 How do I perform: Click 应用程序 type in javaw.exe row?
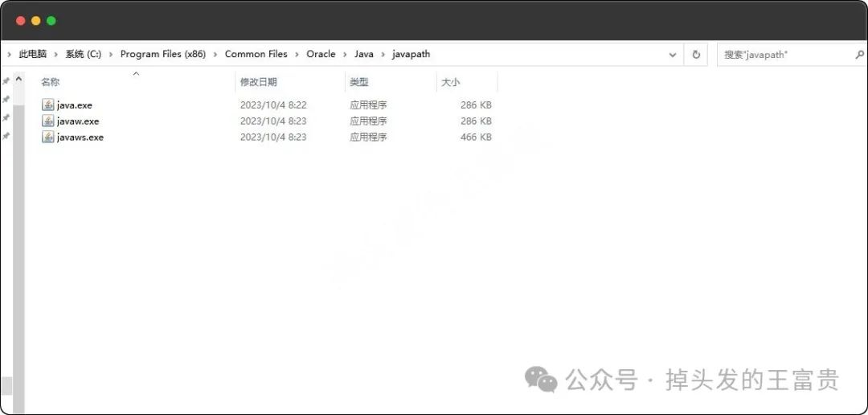click(368, 121)
